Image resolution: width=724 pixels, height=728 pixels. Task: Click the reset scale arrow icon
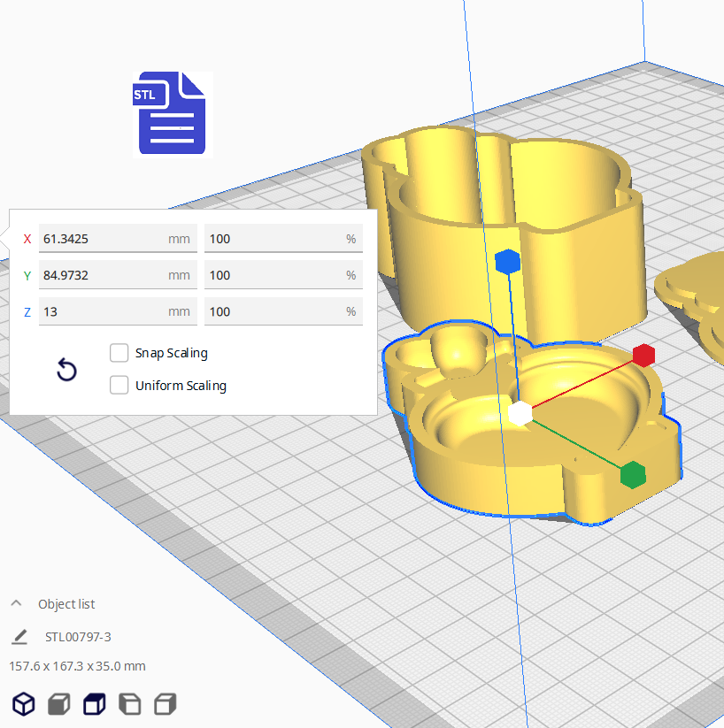click(x=66, y=370)
